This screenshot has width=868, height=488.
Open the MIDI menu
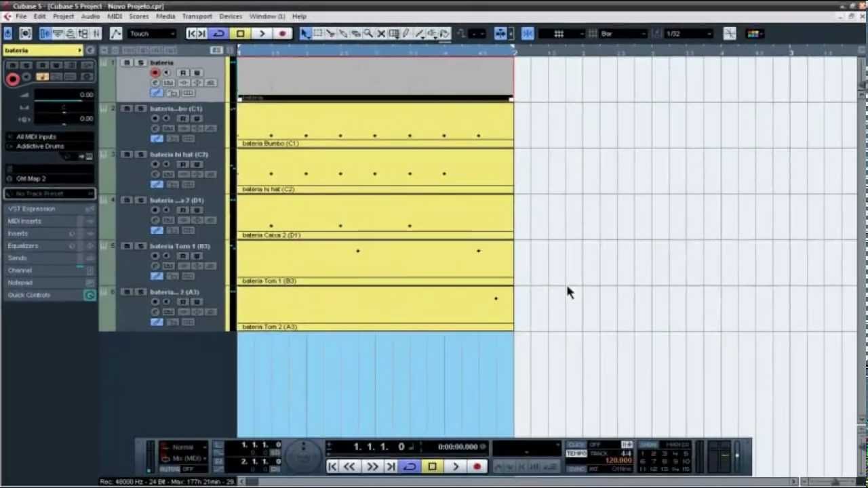(x=115, y=16)
